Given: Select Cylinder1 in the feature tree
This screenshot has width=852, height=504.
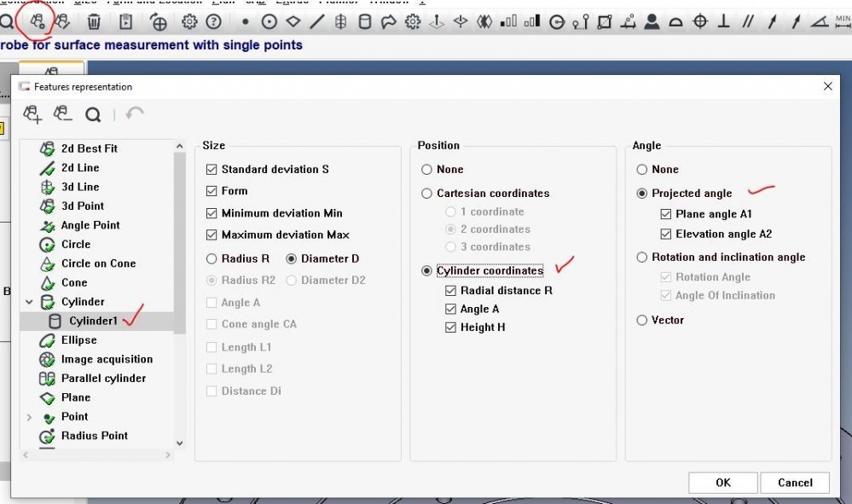Looking at the screenshot, I should click(92, 322).
